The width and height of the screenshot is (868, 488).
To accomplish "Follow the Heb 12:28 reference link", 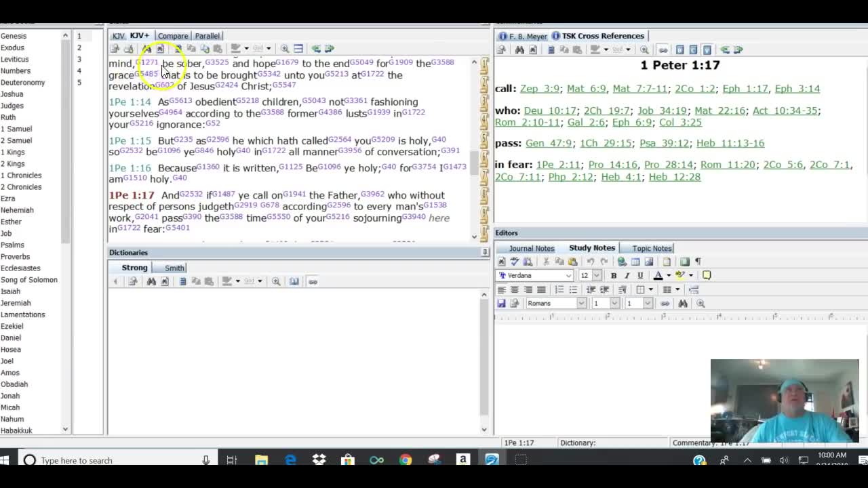I will (675, 177).
